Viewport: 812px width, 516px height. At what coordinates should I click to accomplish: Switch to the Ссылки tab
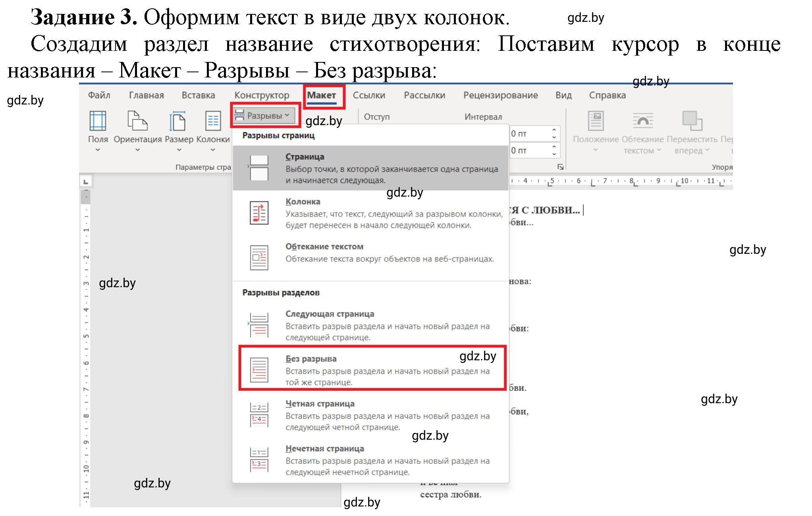click(x=369, y=95)
